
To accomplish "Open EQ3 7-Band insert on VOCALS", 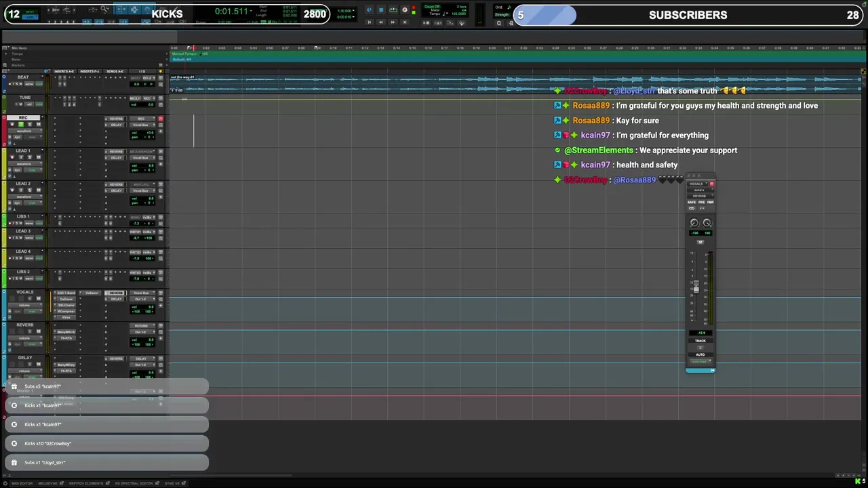I will tap(65, 293).
